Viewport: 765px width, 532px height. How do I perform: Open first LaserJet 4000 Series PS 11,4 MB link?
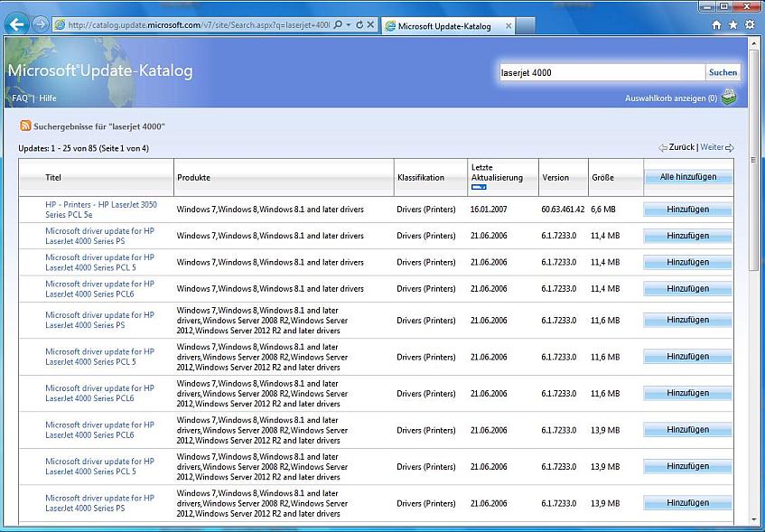pos(99,236)
